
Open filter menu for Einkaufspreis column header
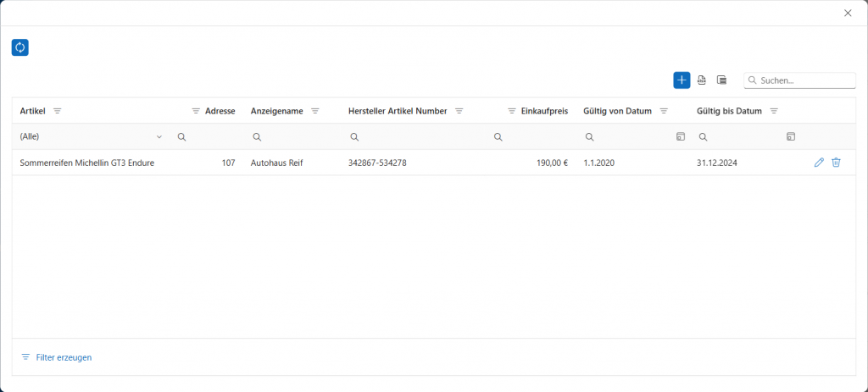(x=512, y=111)
